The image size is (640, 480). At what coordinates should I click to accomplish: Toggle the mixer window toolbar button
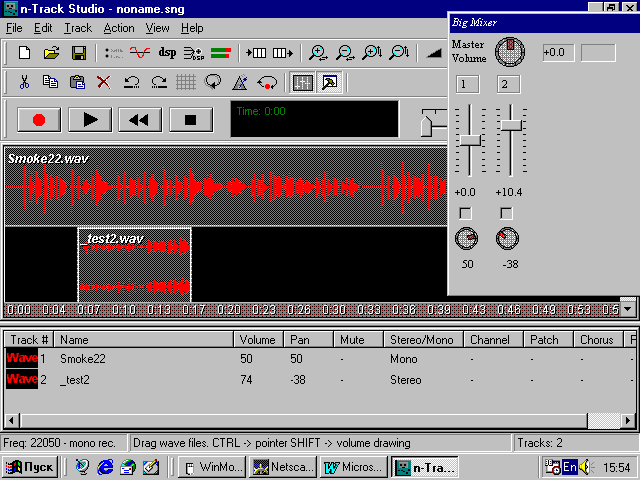302,82
